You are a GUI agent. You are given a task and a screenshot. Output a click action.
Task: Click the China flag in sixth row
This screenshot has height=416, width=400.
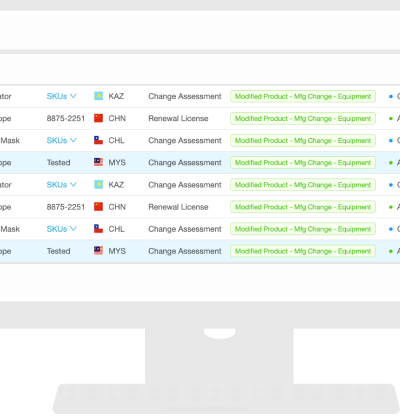tap(98, 207)
